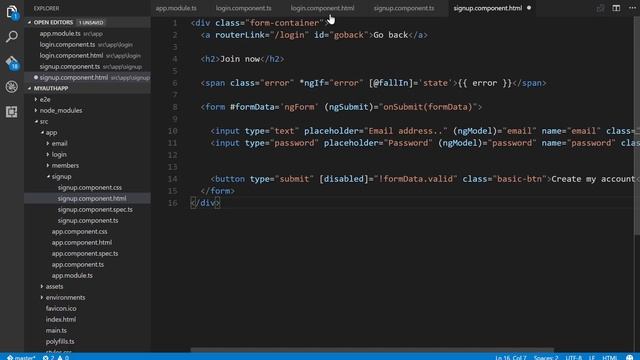
Task: Click line number 8 in the gutter
Action: click(174, 107)
